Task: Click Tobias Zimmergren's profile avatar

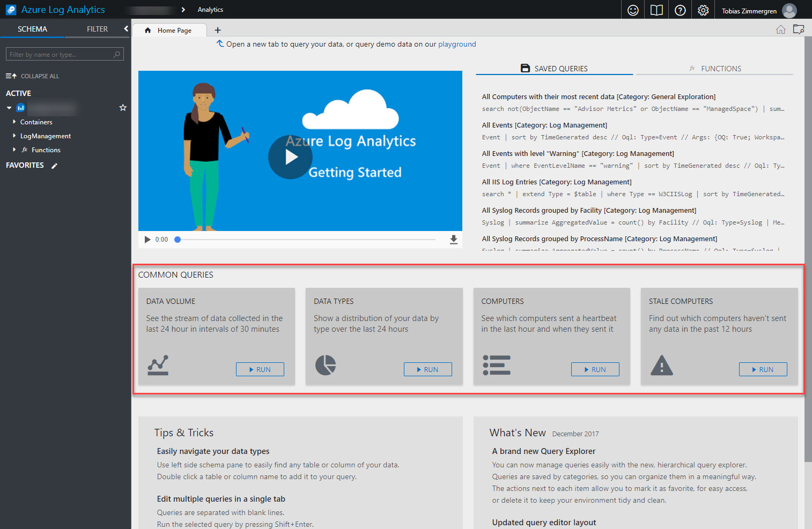Action: tap(789, 10)
